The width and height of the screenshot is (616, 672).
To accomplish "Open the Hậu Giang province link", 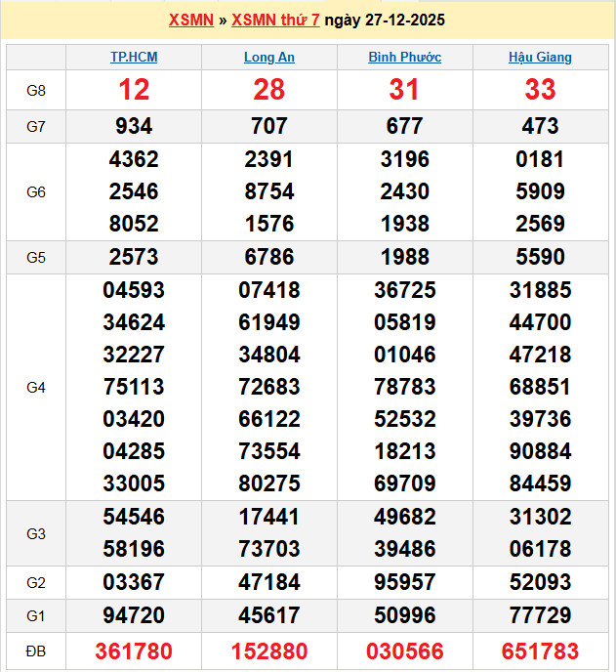I will (540, 58).
